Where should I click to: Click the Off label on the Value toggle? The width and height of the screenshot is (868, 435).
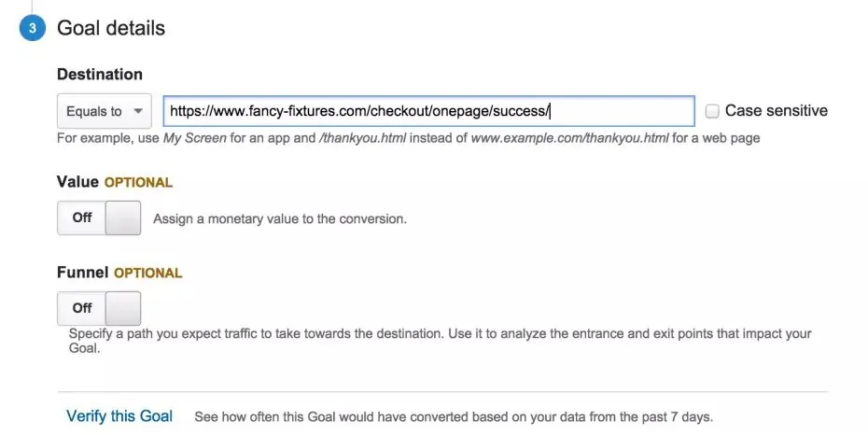click(x=82, y=217)
